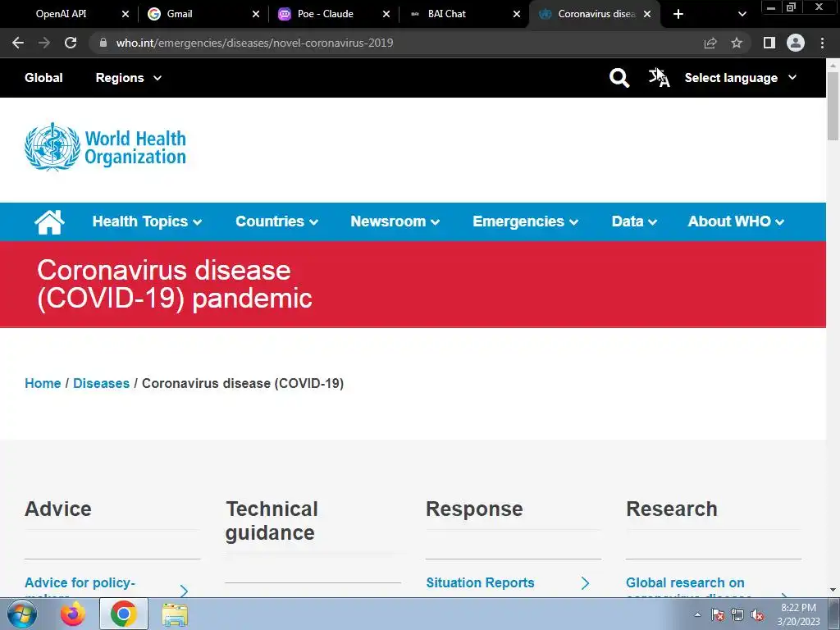Launch Firefox from the taskbar

(x=73, y=614)
